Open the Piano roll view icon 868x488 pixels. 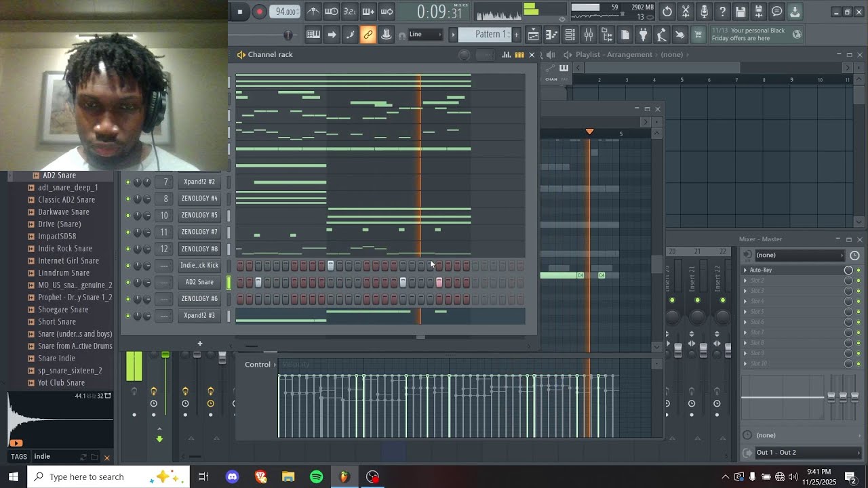pos(552,35)
